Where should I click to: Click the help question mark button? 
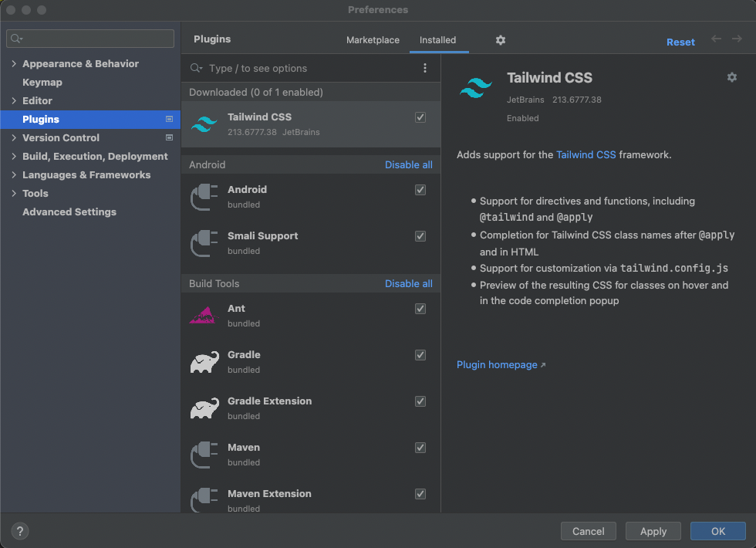pos(20,531)
